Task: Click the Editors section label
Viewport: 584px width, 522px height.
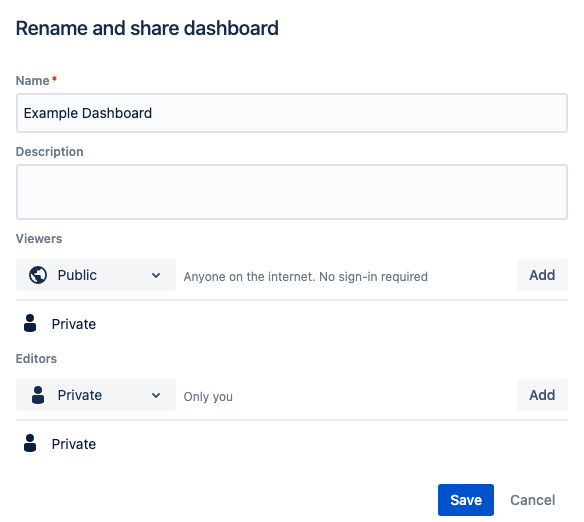Action: coord(36,359)
